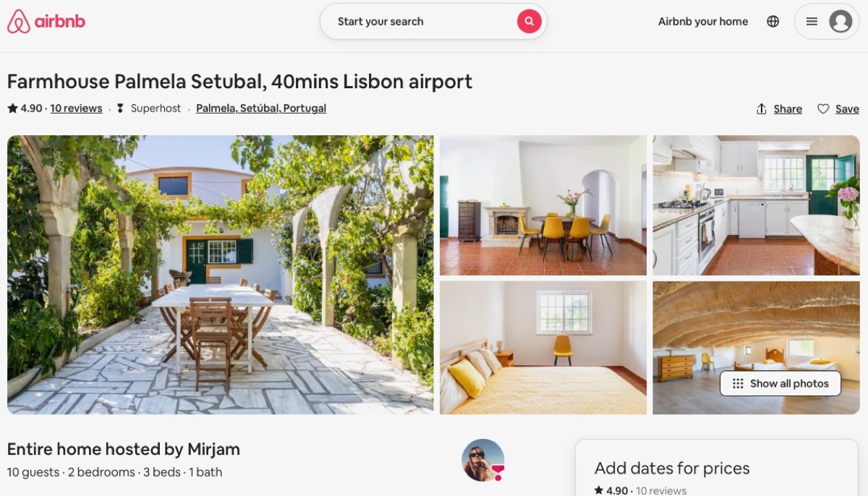868x496 pixels.
Task: Click the red search magnifier icon
Action: click(529, 22)
